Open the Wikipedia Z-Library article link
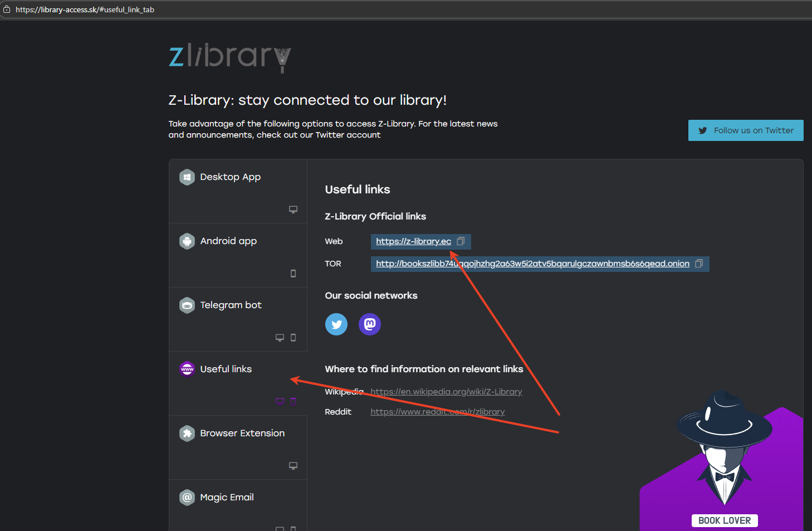 click(446, 391)
